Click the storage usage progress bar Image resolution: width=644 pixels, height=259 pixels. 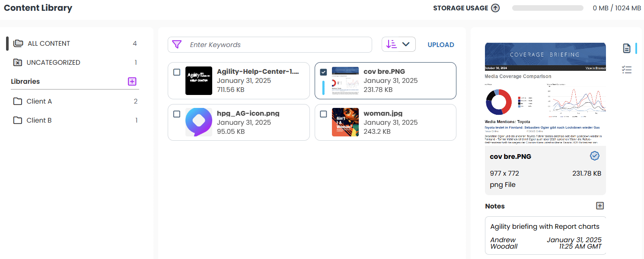tap(547, 7)
